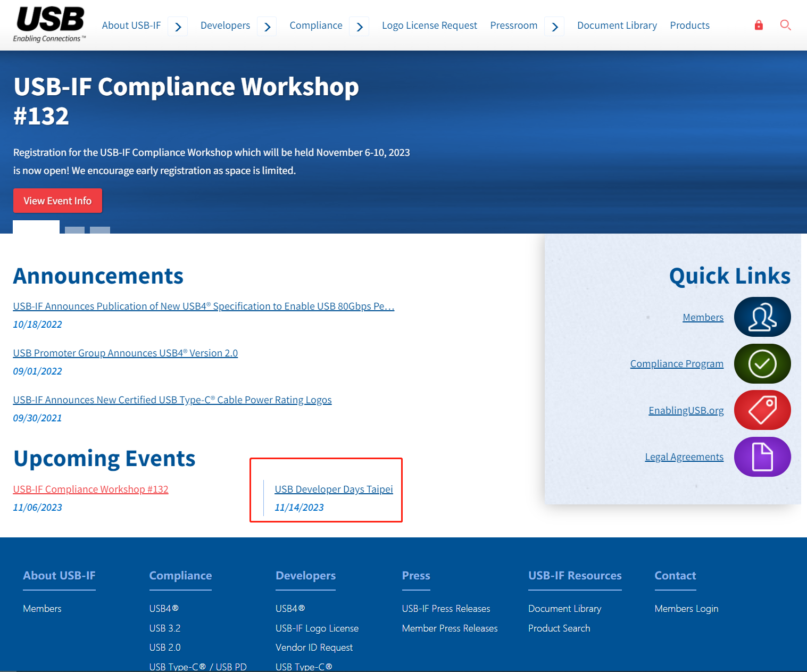The width and height of the screenshot is (807, 672).
Task: Expand the Compliance submenu arrow
Action: coord(360,26)
